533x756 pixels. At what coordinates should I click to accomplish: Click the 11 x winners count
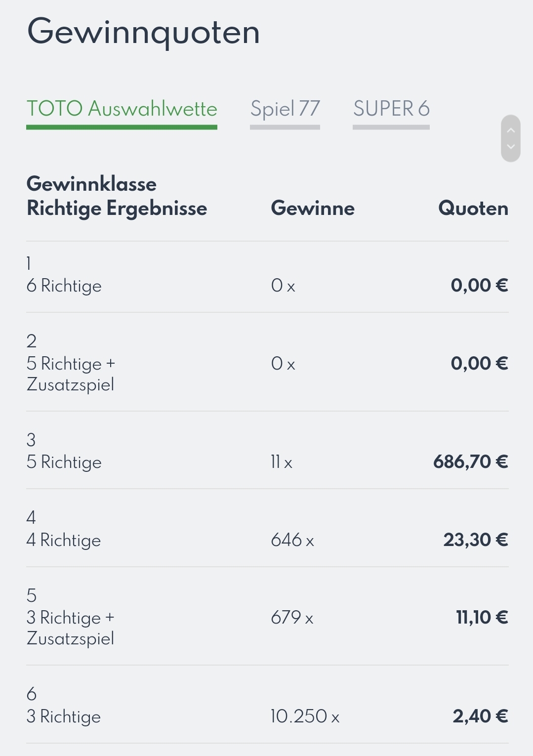point(282,462)
